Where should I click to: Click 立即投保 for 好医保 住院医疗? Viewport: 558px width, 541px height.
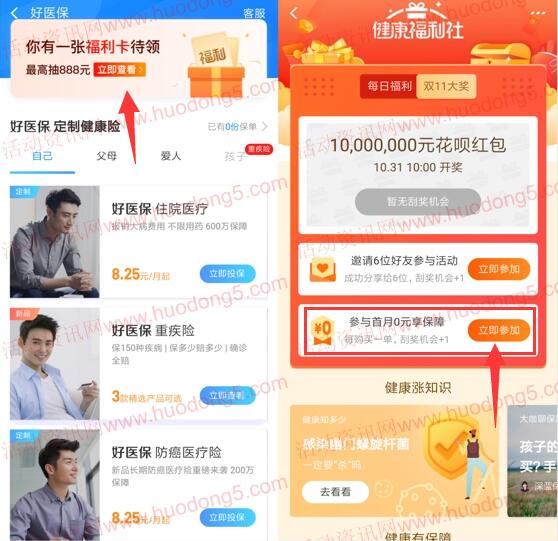[227, 274]
